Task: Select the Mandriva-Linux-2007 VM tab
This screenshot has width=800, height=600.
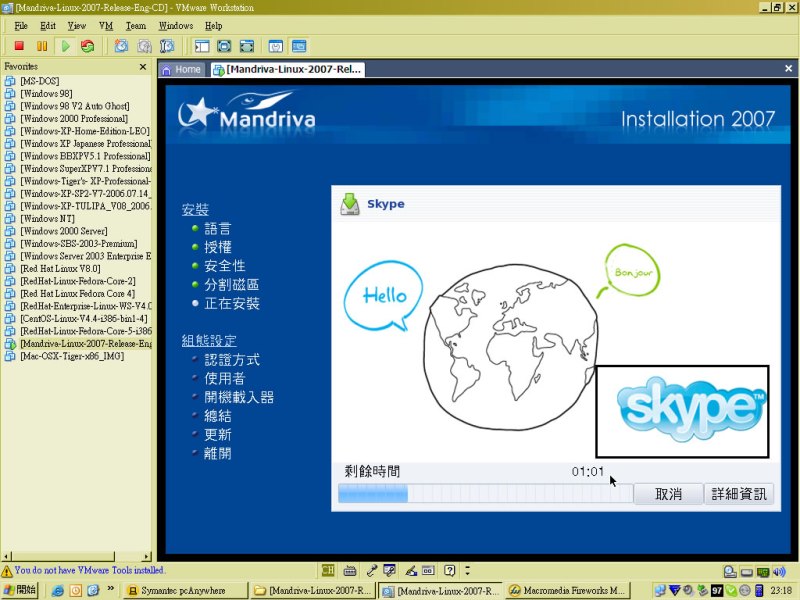Action: [288, 69]
